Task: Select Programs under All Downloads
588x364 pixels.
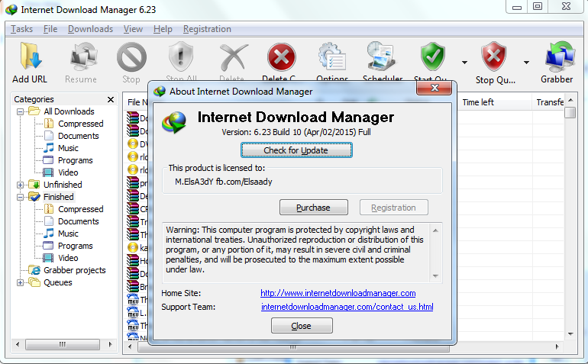Action: pos(76,160)
